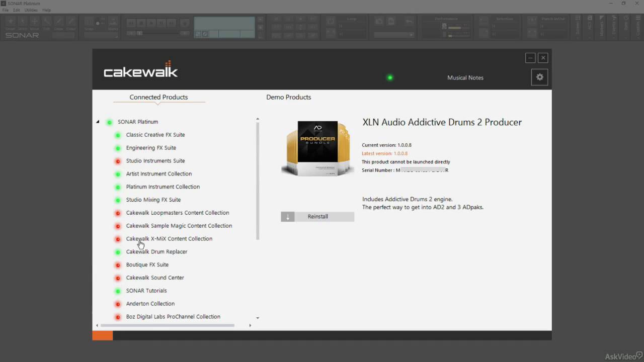Click the red dot beside Anderton Collection

tap(118, 304)
